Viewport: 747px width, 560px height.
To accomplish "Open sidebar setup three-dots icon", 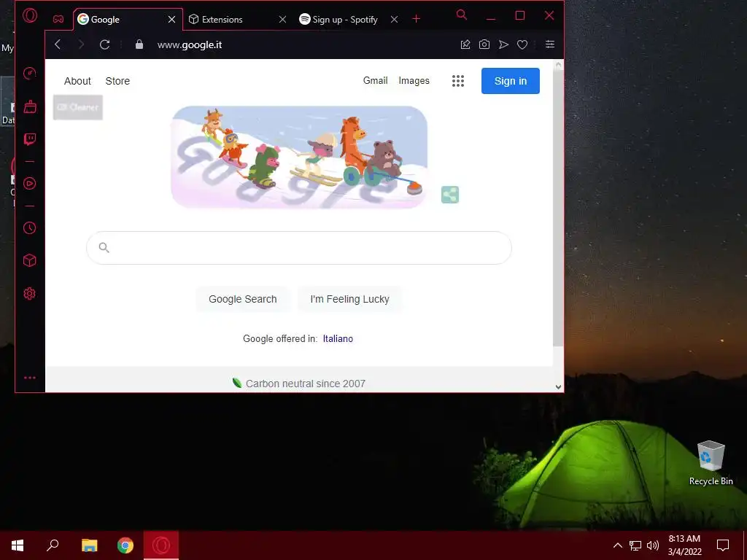I will pos(29,378).
